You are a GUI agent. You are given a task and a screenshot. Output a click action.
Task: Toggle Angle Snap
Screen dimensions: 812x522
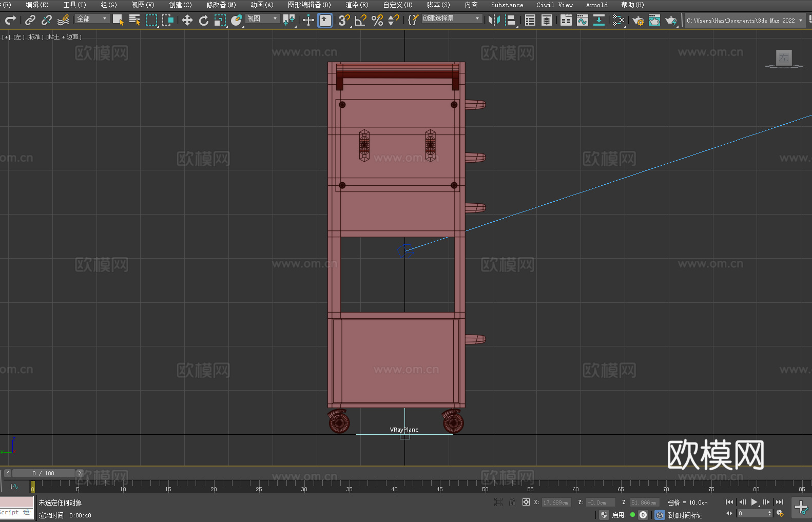click(x=361, y=20)
